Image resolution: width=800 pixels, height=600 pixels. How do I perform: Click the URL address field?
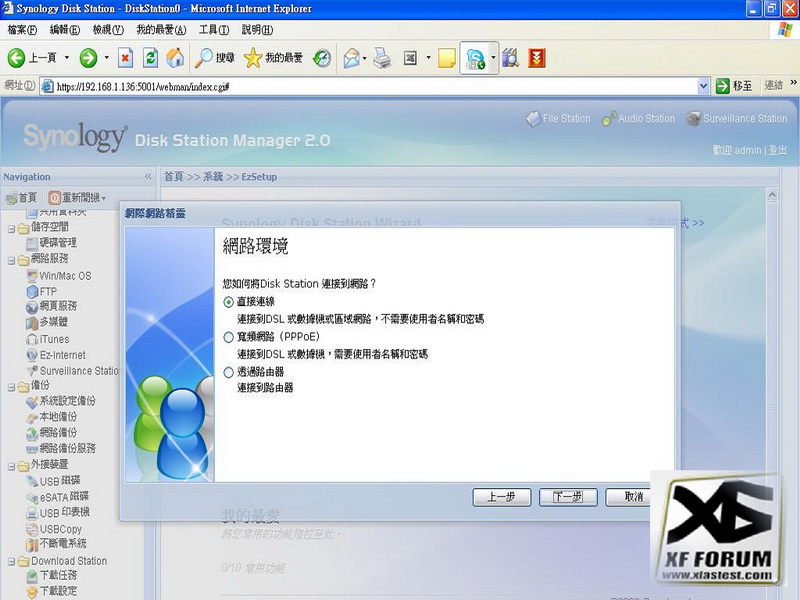point(367,86)
